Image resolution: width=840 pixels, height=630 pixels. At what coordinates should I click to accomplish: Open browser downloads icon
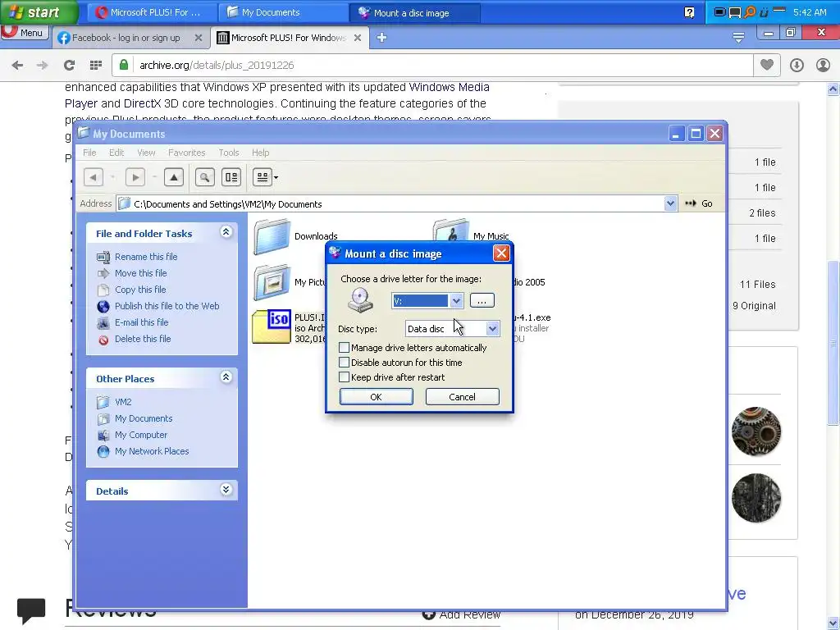click(797, 66)
